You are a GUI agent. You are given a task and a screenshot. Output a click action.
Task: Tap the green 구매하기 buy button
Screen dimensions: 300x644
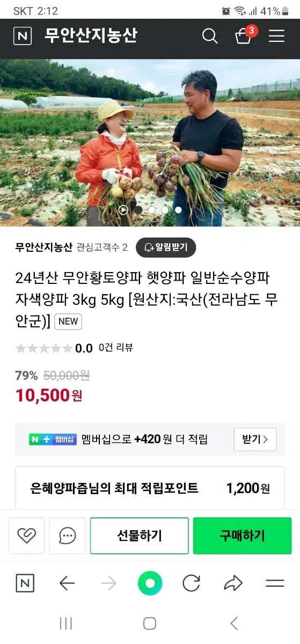tap(243, 536)
